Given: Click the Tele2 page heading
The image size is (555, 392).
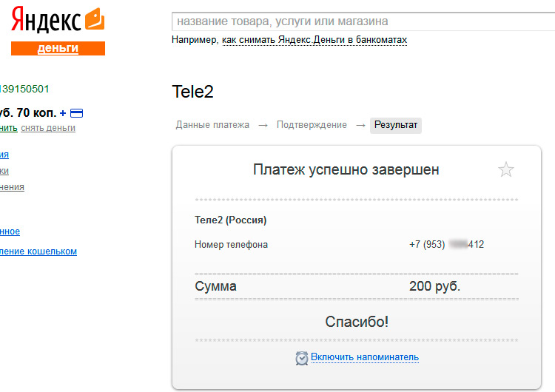Looking at the screenshot, I should [x=192, y=91].
